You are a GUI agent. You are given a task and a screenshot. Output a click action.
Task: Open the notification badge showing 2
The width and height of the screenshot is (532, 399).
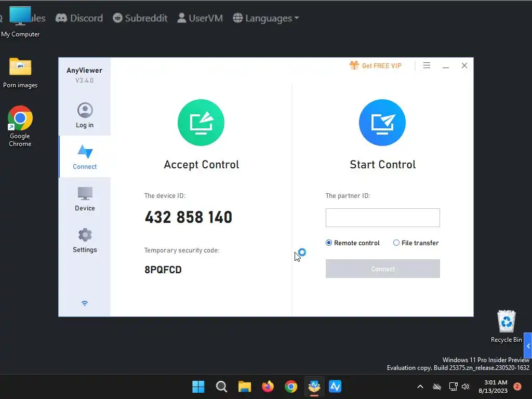(517, 387)
